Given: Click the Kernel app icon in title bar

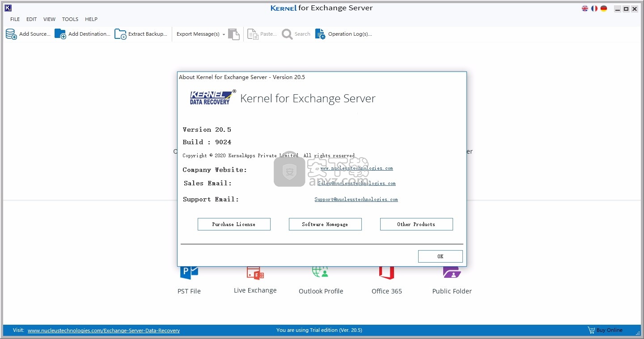Looking at the screenshot, I should (x=8, y=8).
